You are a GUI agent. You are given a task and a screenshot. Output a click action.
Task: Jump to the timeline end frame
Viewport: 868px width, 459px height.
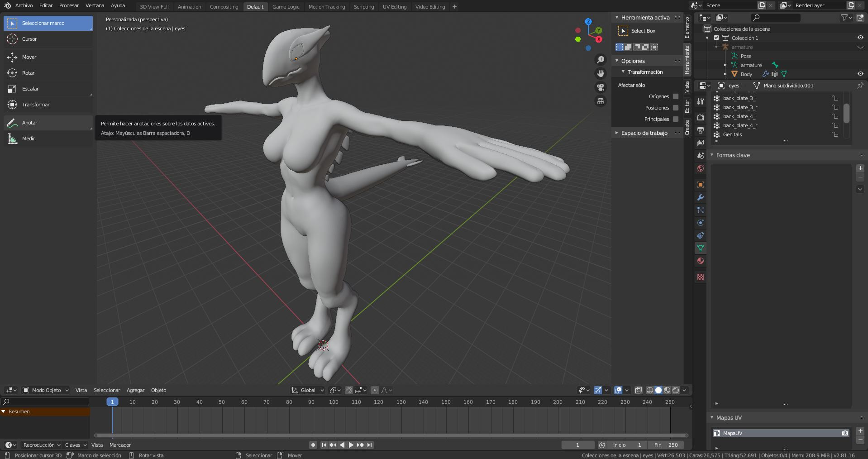pyautogui.click(x=370, y=445)
